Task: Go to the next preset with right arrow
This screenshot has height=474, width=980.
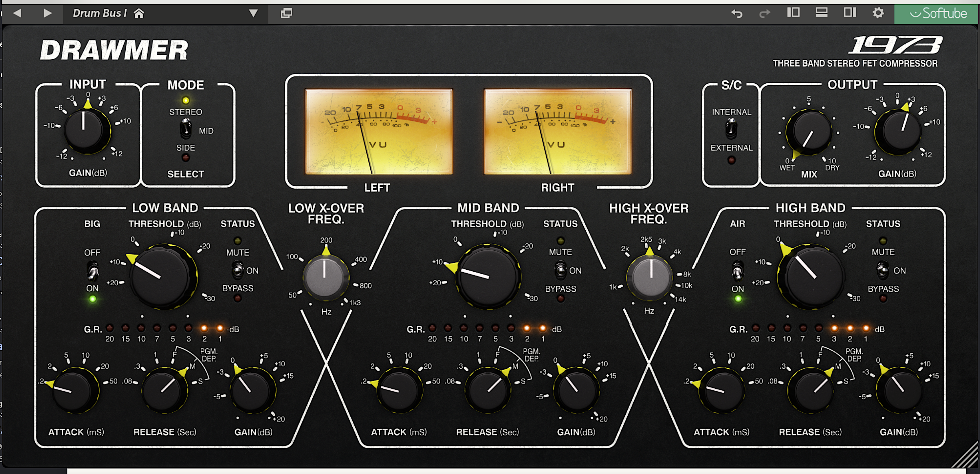Action: tap(47, 13)
